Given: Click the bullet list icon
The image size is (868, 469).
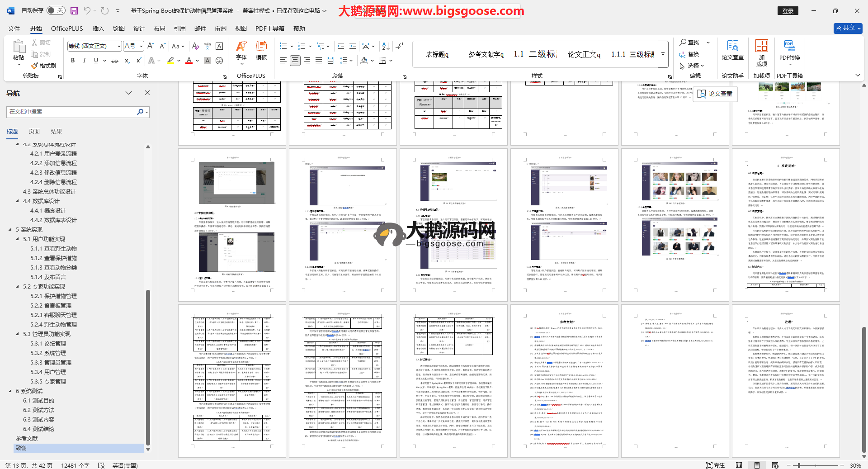Looking at the screenshot, I should tap(283, 46).
